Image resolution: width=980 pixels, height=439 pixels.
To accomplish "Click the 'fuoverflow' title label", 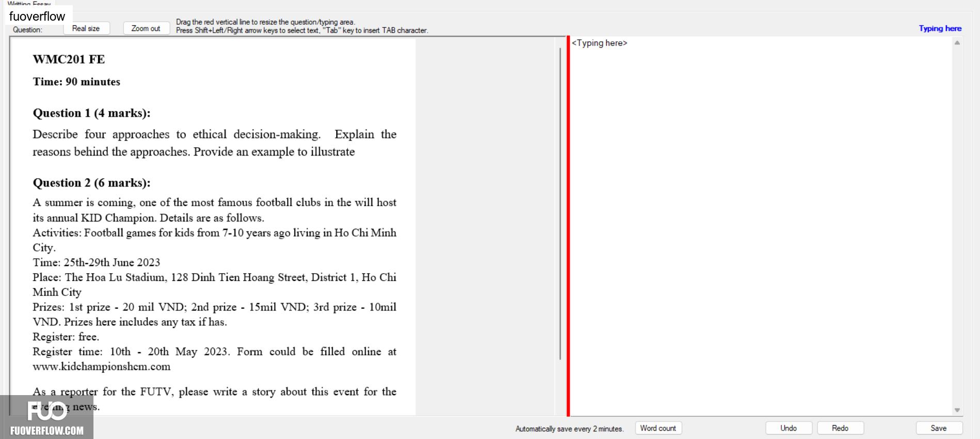I will [37, 17].
